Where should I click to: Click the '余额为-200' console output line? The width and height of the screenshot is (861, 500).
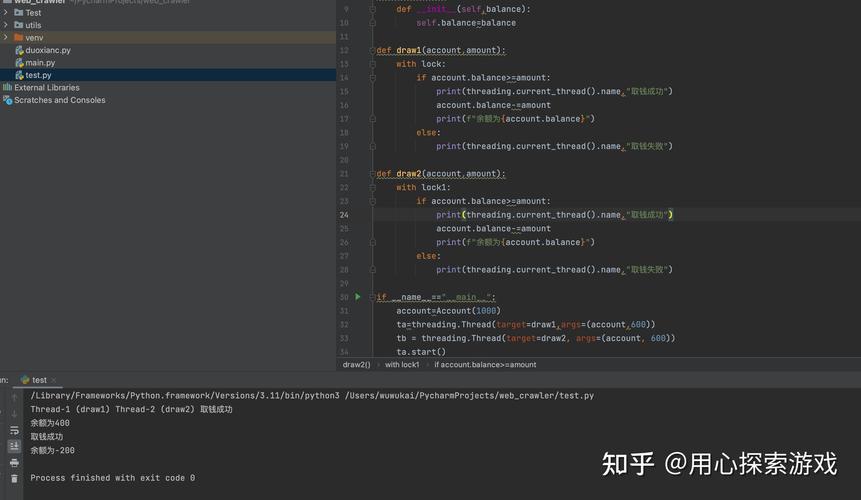pos(52,450)
